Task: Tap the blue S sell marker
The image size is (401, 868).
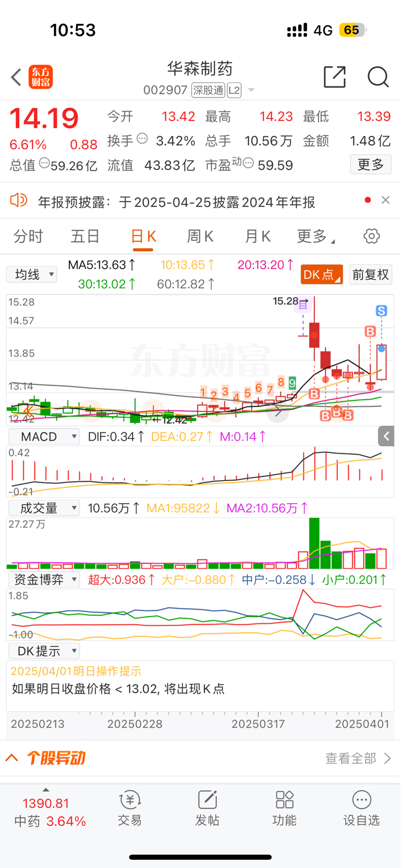Action: [x=382, y=311]
